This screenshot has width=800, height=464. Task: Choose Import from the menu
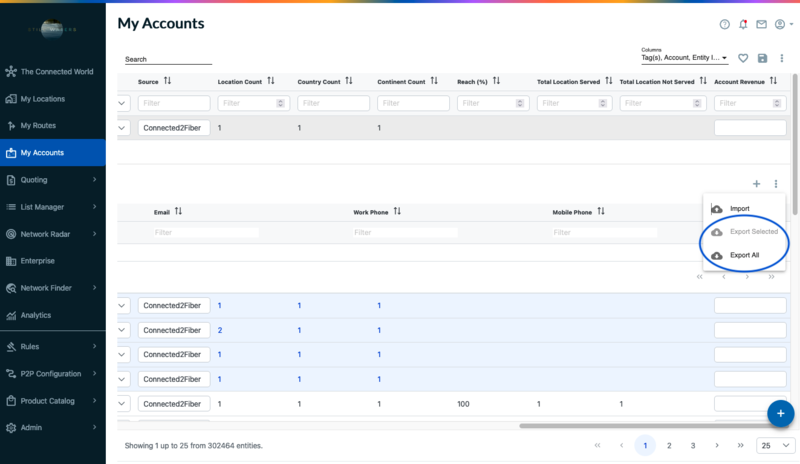point(739,208)
